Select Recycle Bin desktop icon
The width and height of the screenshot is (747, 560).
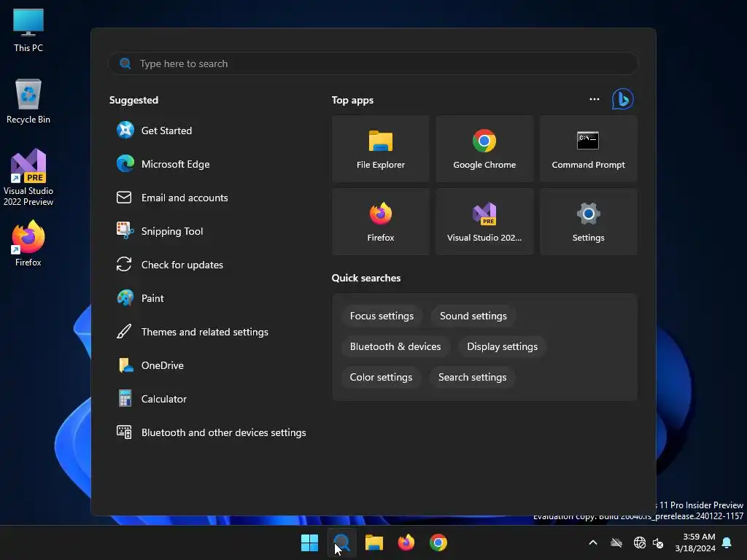pyautogui.click(x=28, y=101)
